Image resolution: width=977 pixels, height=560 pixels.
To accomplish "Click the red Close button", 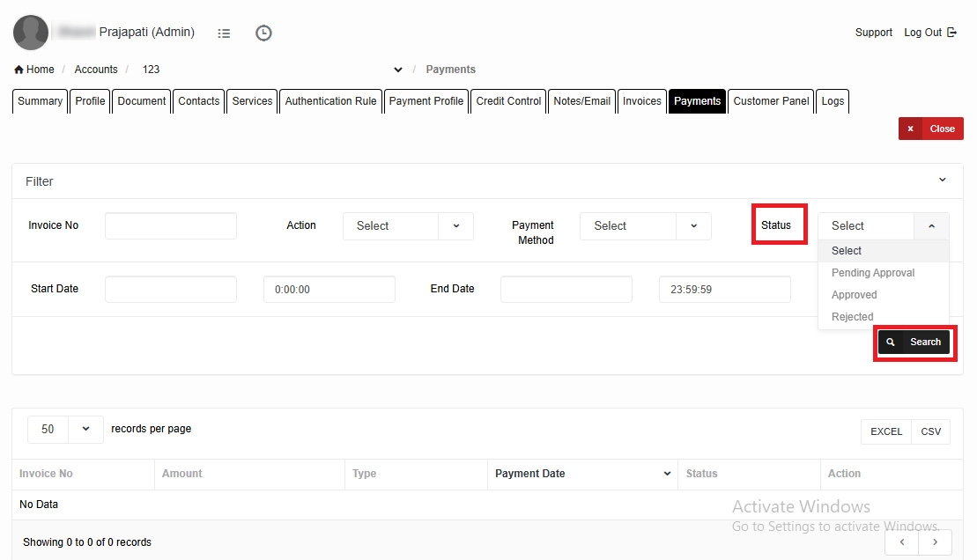I will 931,129.
